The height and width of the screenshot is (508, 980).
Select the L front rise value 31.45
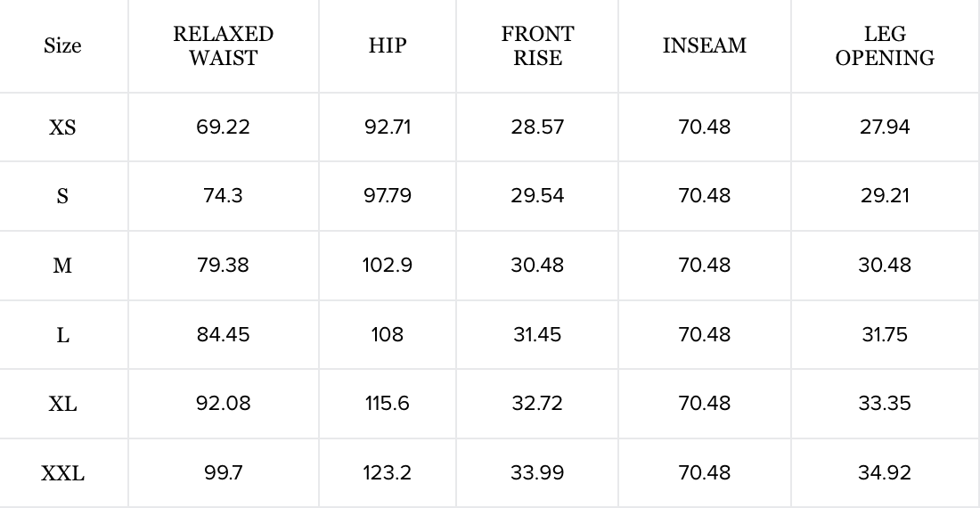(x=537, y=334)
